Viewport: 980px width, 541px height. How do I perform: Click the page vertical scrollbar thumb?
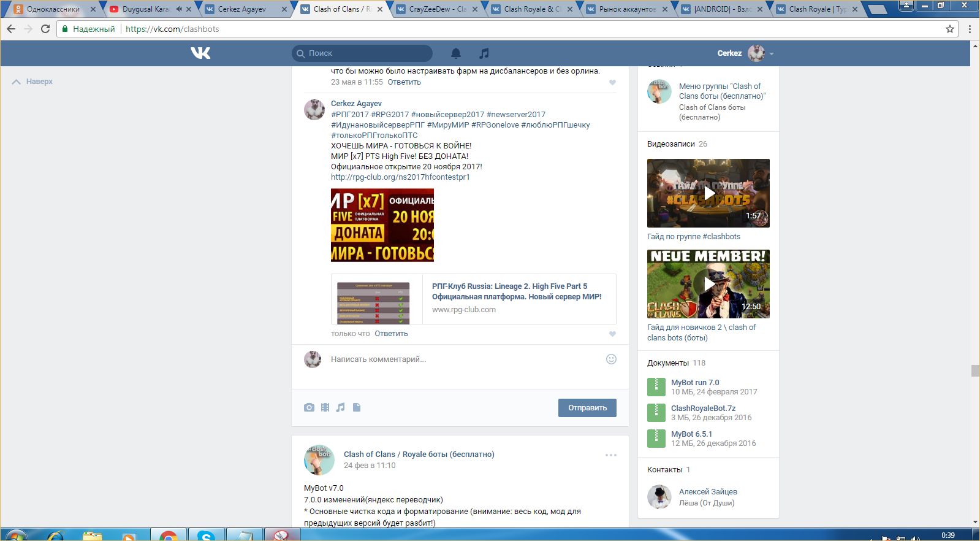974,370
